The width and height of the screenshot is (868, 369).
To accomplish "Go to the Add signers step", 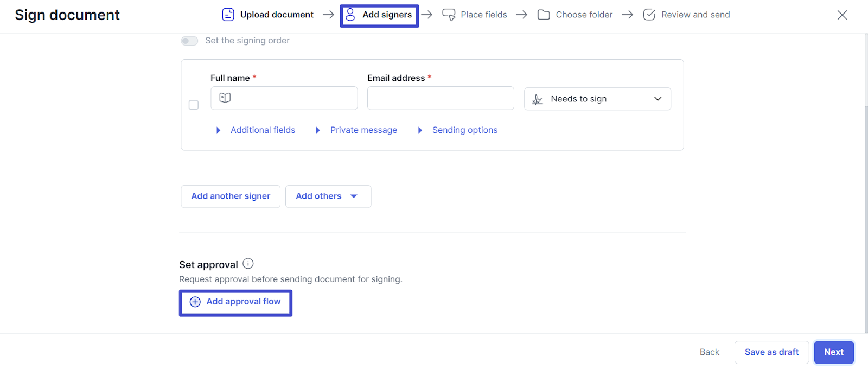I will pos(379,15).
